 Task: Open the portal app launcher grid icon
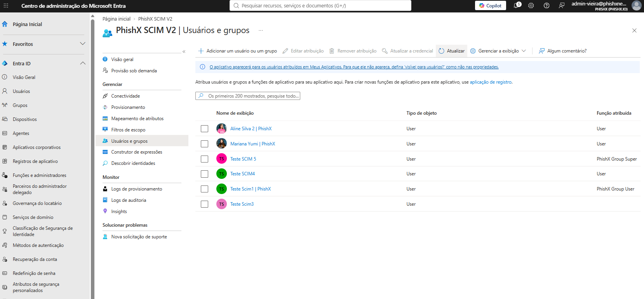(6, 6)
